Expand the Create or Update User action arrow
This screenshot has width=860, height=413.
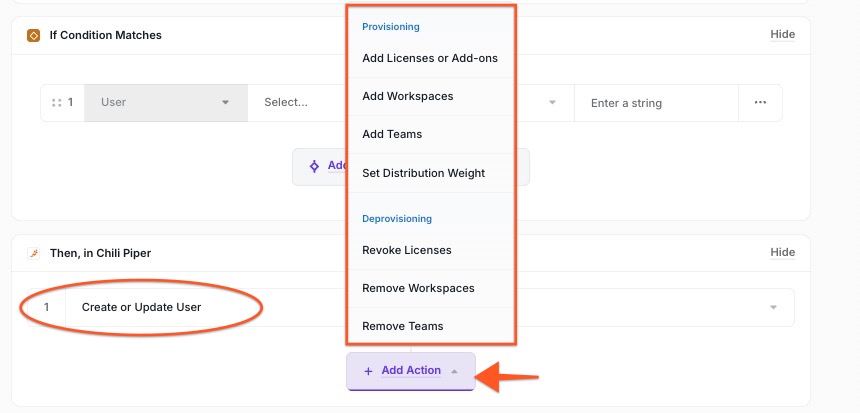tap(773, 307)
